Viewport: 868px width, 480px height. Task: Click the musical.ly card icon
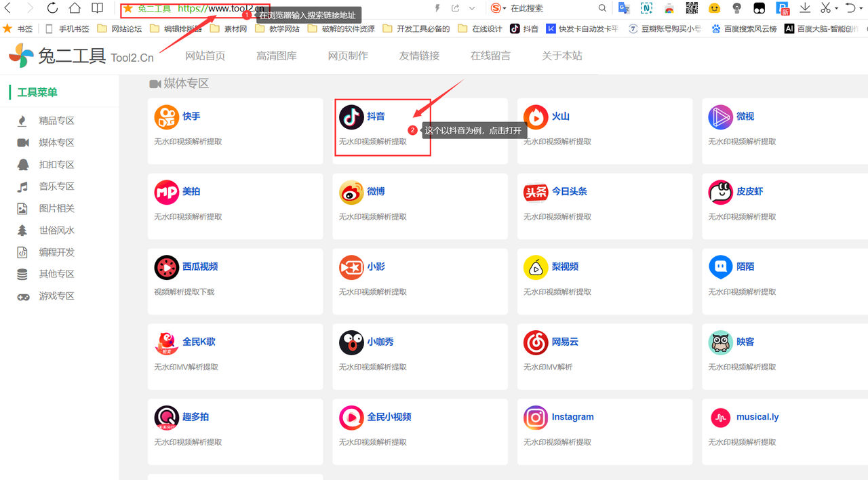click(x=721, y=418)
